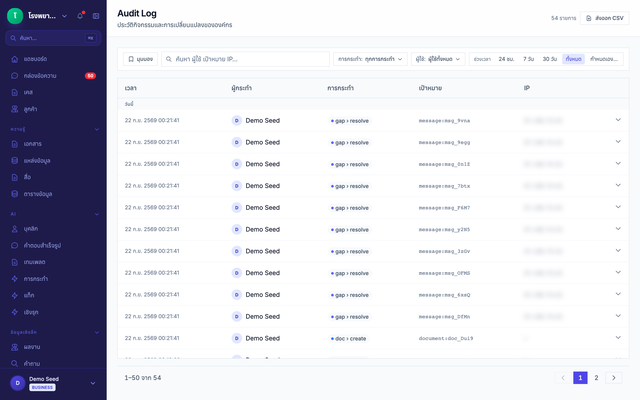Open the user filter dropdown
This screenshot has height=400, width=640.
pyautogui.click(x=438, y=59)
